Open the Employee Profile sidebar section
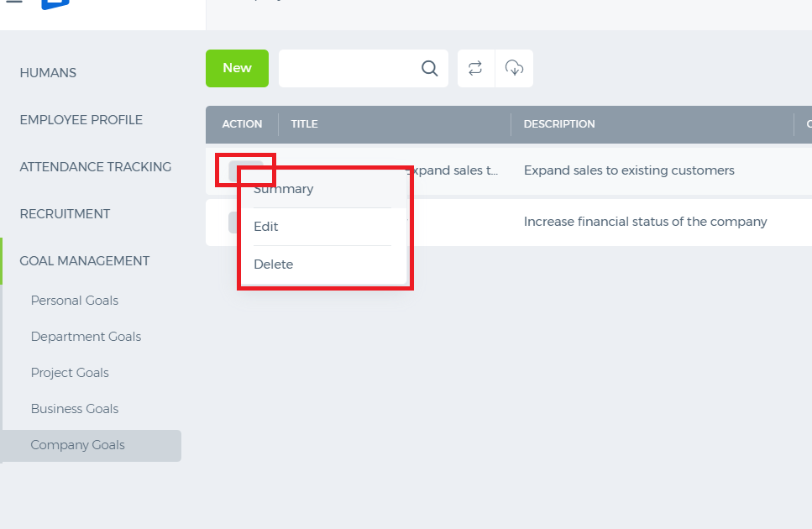The height and width of the screenshot is (529, 812). click(81, 120)
